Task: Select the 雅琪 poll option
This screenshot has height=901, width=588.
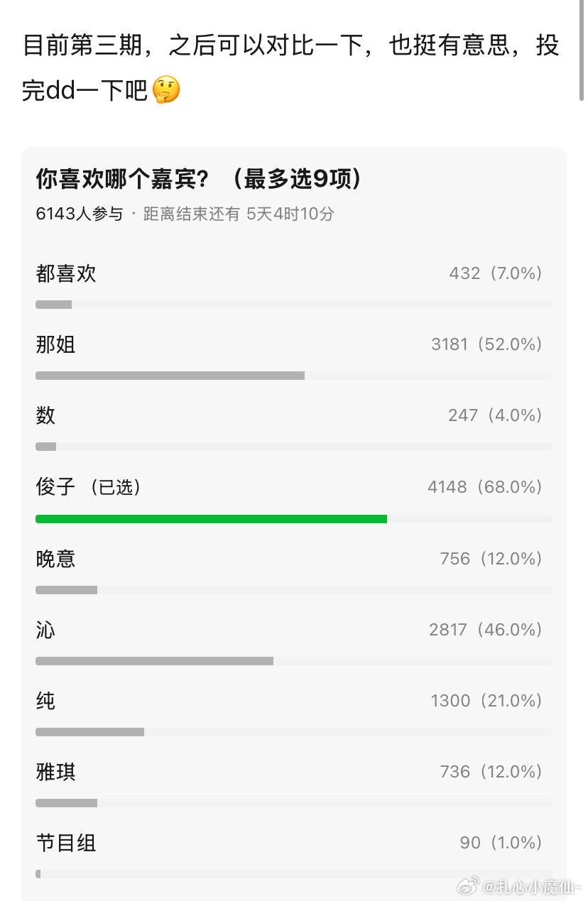Action: point(294,782)
